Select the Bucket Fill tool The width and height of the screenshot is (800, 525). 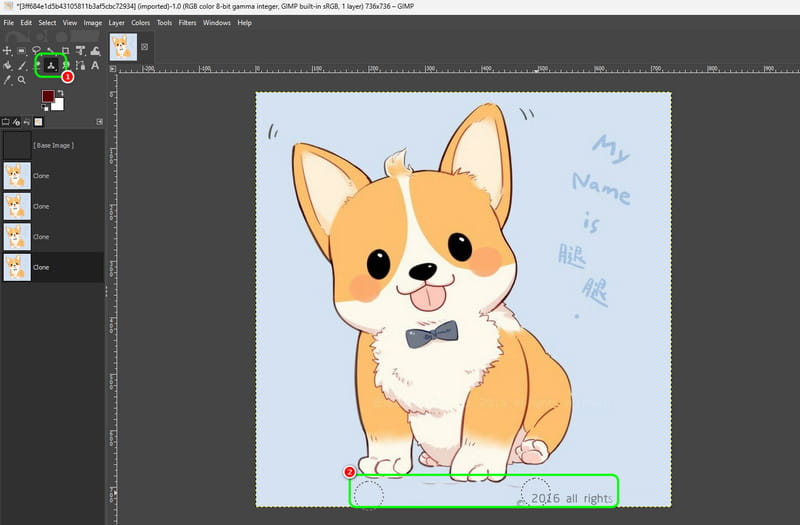coord(8,66)
